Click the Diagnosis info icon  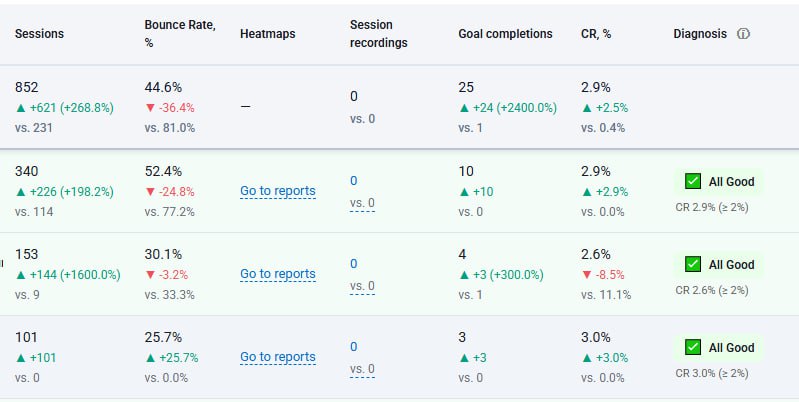(x=743, y=34)
